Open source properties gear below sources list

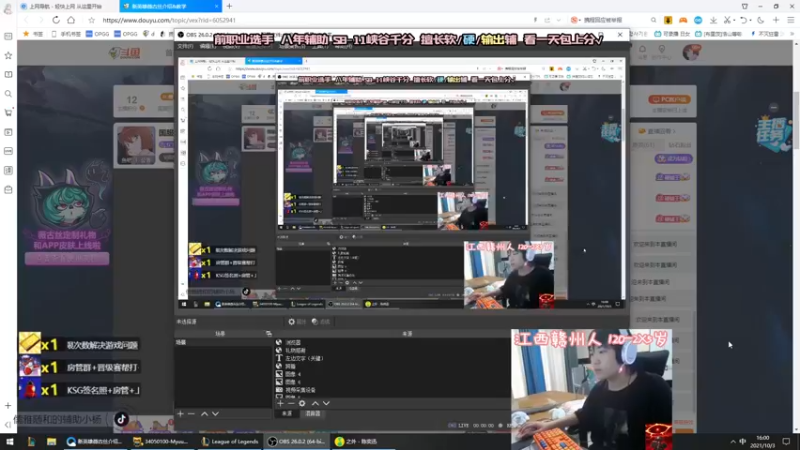click(x=302, y=403)
